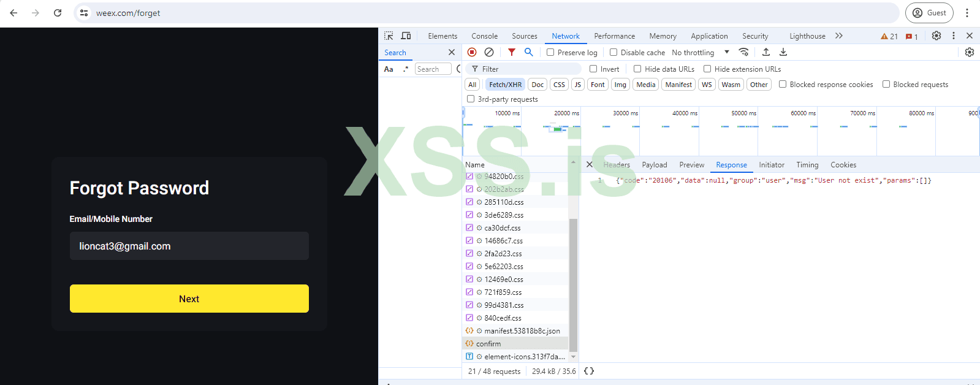Toggle device toolbar icon in DevTools
This screenshot has width=980, height=385.
point(406,36)
